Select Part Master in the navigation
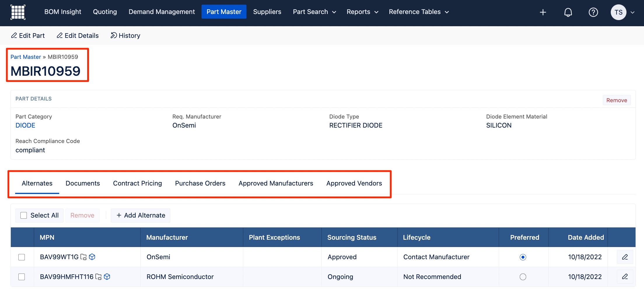 pyautogui.click(x=224, y=12)
